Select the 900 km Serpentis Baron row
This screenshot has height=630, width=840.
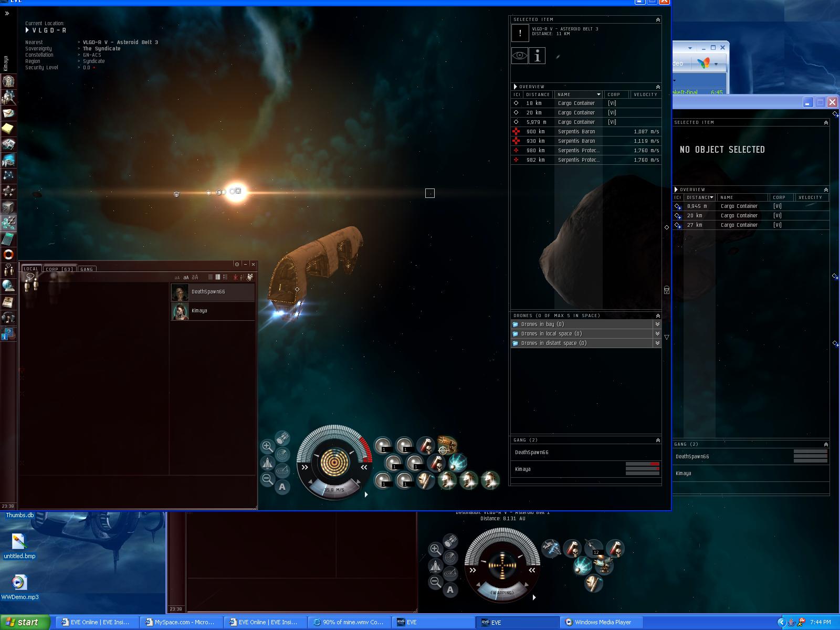coord(586,131)
